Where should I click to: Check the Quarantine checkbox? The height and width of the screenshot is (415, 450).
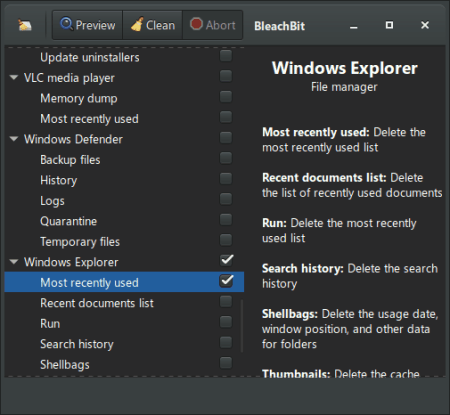tap(226, 220)
